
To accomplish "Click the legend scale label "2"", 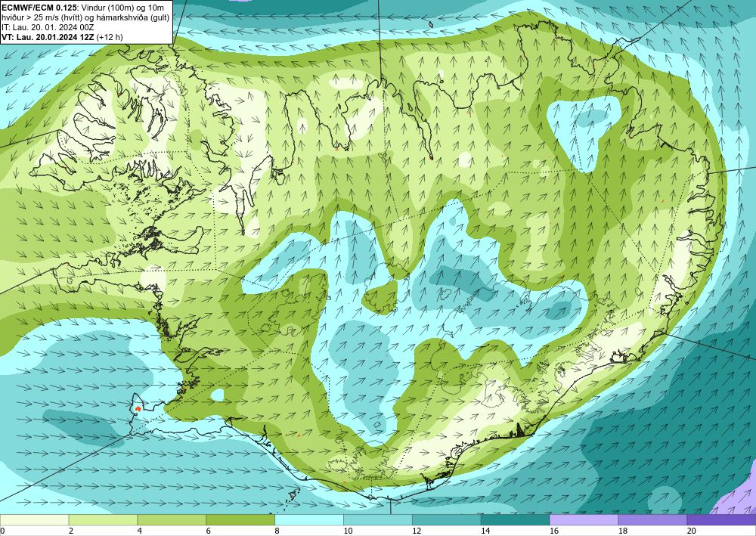I will [71, 531].
